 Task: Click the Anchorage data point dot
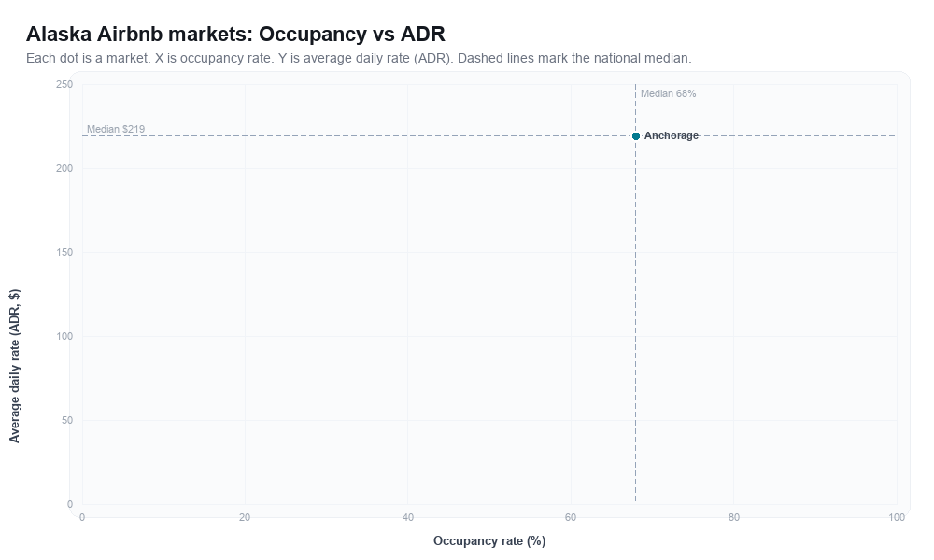[635, 136]
